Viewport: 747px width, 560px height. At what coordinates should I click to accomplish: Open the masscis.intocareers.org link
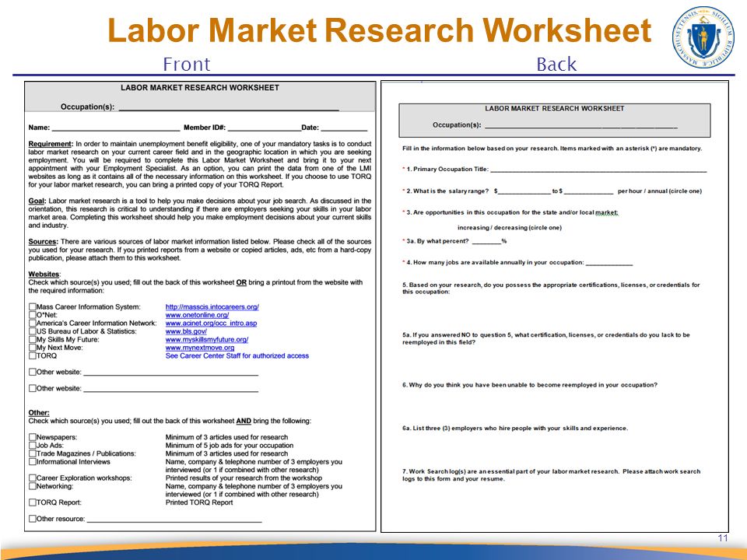point(212,307)
